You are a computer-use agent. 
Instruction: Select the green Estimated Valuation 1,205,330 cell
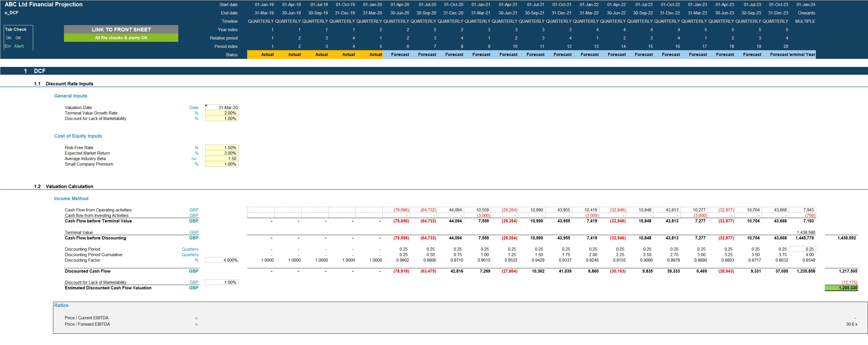[x=841, y=288]
